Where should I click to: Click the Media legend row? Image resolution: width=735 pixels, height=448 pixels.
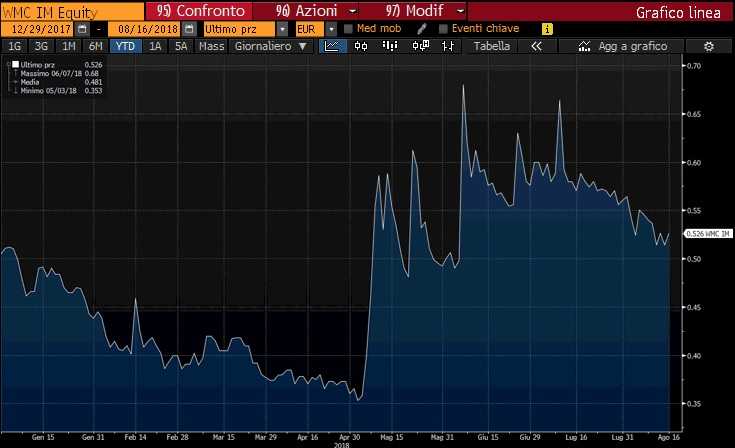pos(59,82)
